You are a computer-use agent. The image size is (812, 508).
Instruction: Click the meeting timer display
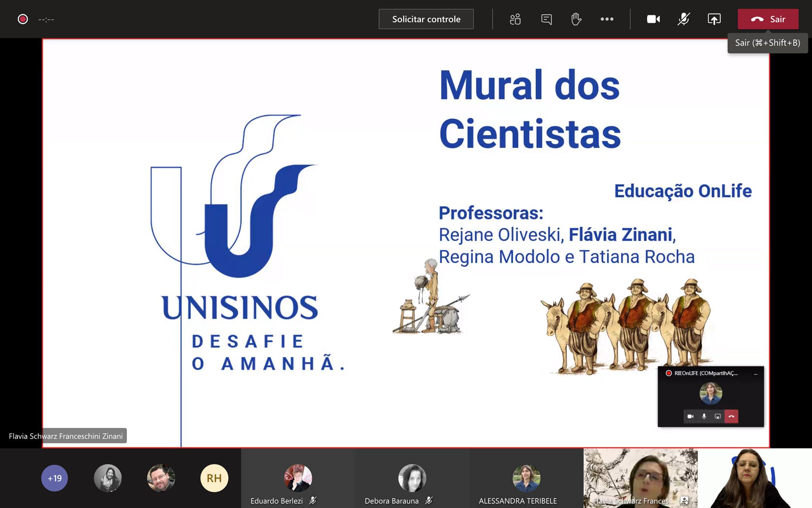click(x=46, y=19)
